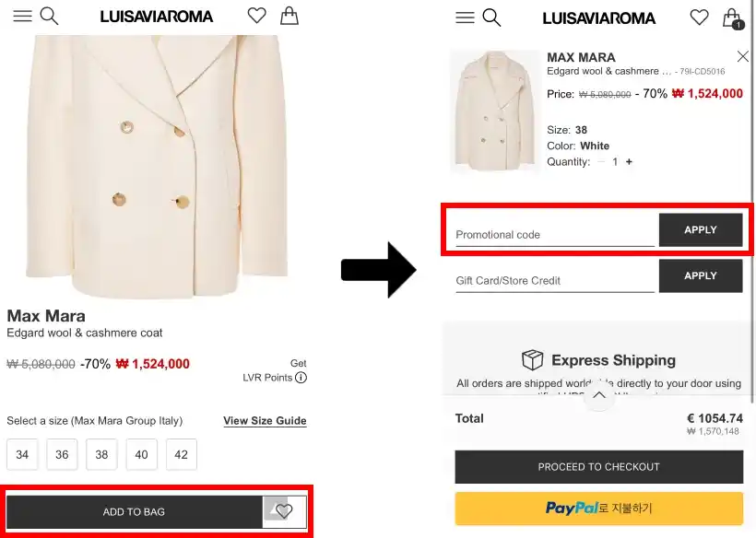This screenshot has width=756, height=538.
Task: Click search magnifier on right screen
Action: tap(492, 18)
